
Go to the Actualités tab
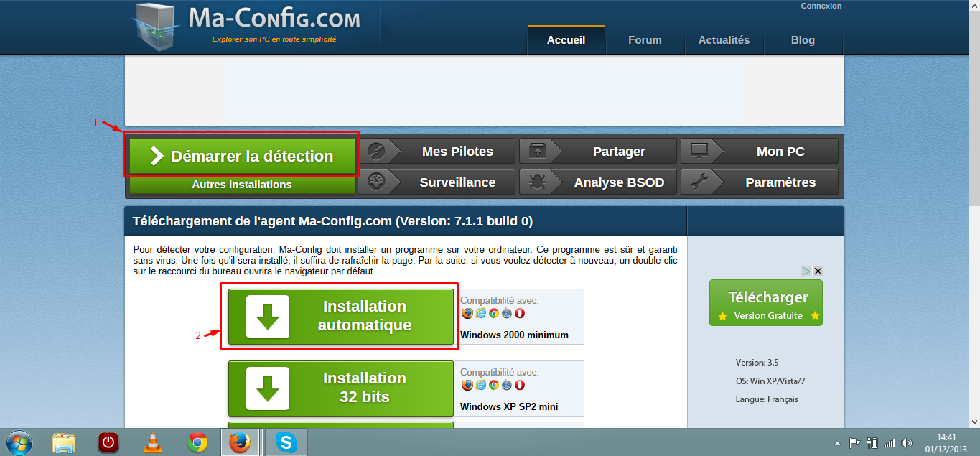[x=724, y=40]
